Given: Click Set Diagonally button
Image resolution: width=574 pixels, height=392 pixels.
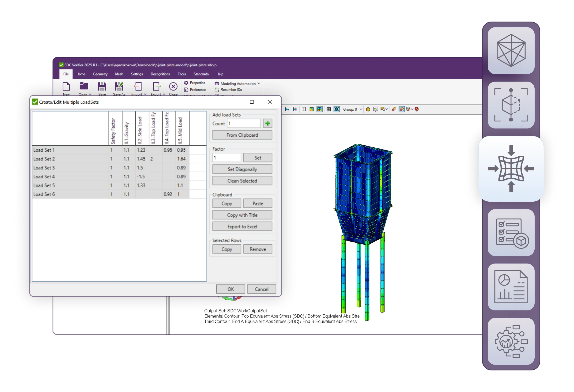Looking at the screenshot, I should [242, 169].
